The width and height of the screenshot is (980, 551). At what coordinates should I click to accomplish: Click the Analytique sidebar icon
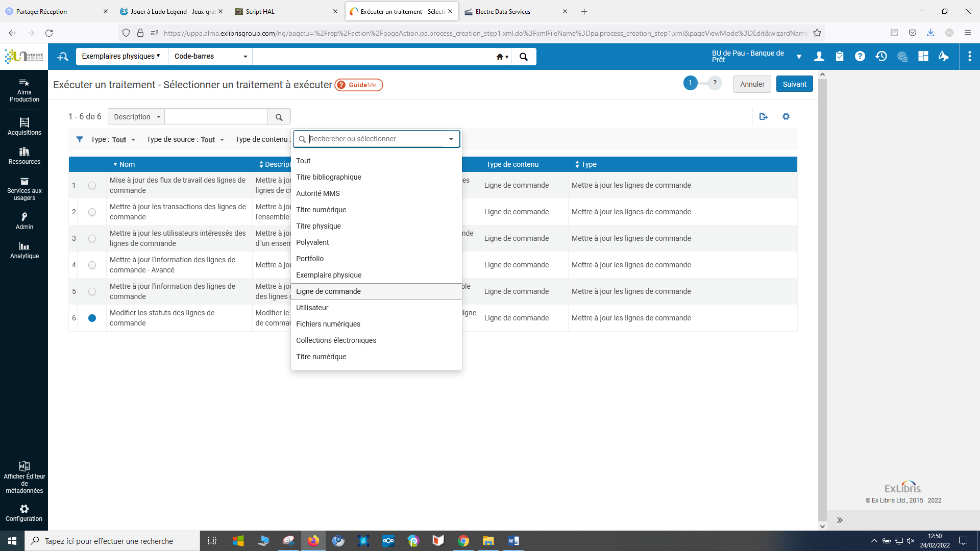(x=24, y=250)
